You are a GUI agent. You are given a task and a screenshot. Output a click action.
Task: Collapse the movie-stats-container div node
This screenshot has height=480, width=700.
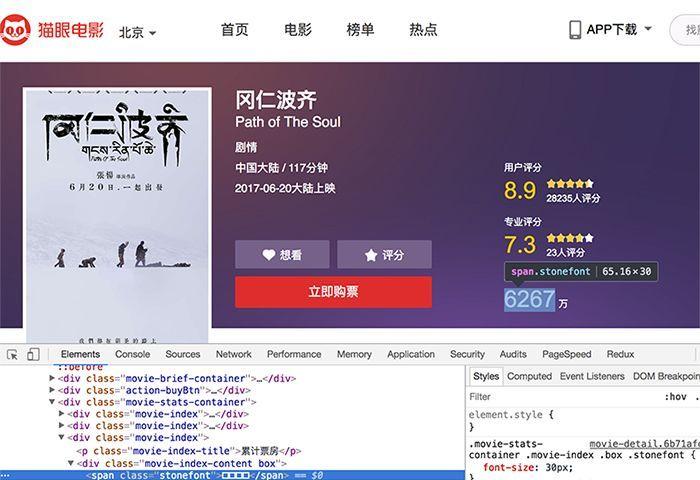52,402
